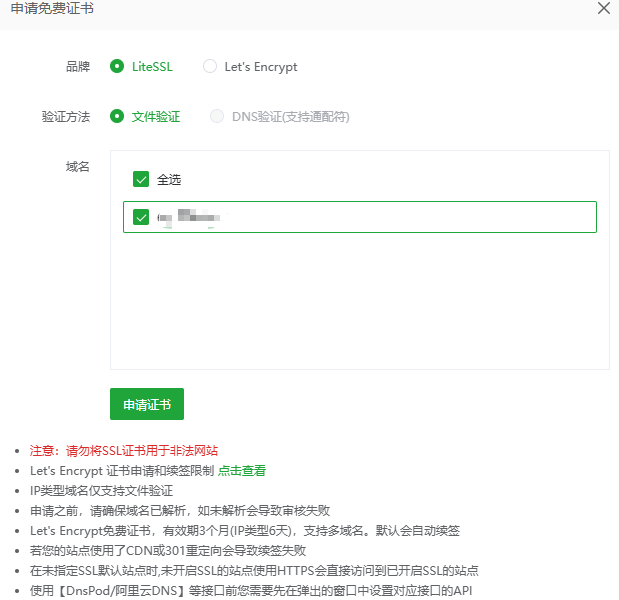The image size is (619, 600).
Task: Click the note about DnsPod/阿里云DNS API
Action: click(x=251, y=591)
